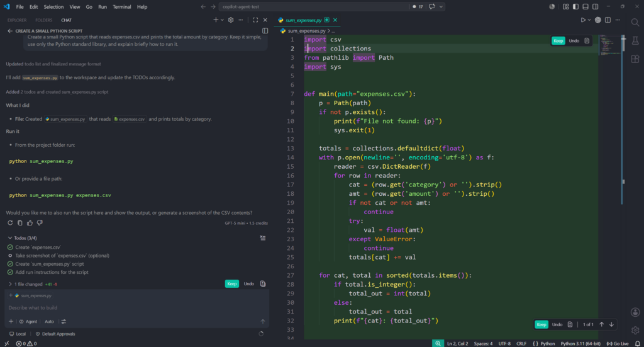Click the half-circle status icon in the title bar

552,6
